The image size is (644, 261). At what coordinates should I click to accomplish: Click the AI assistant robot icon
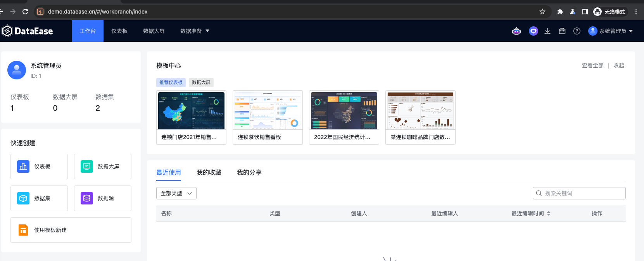pos(516,31)
